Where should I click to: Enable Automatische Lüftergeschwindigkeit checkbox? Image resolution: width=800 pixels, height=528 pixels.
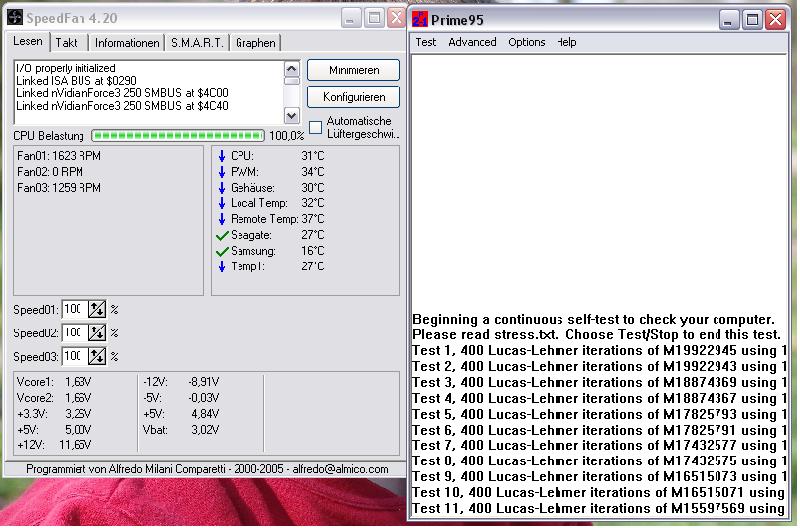316,127
